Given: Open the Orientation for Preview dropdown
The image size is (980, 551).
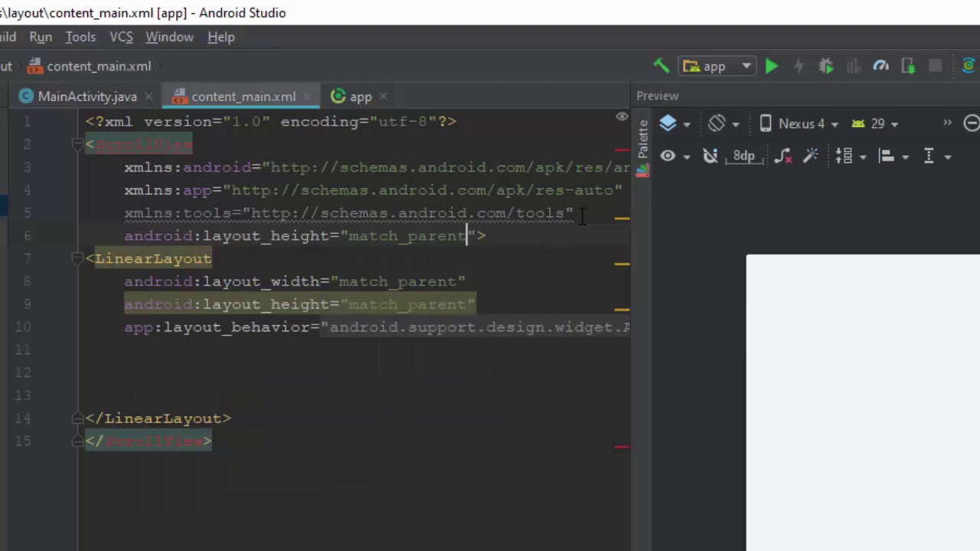Looking at the screenshot, I should 724,123.
